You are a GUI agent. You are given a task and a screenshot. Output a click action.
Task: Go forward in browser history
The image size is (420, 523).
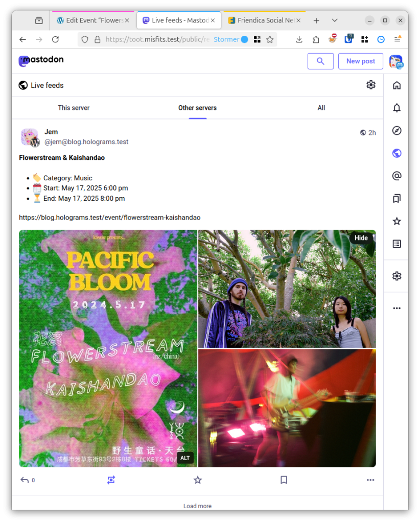click(39, 39)
